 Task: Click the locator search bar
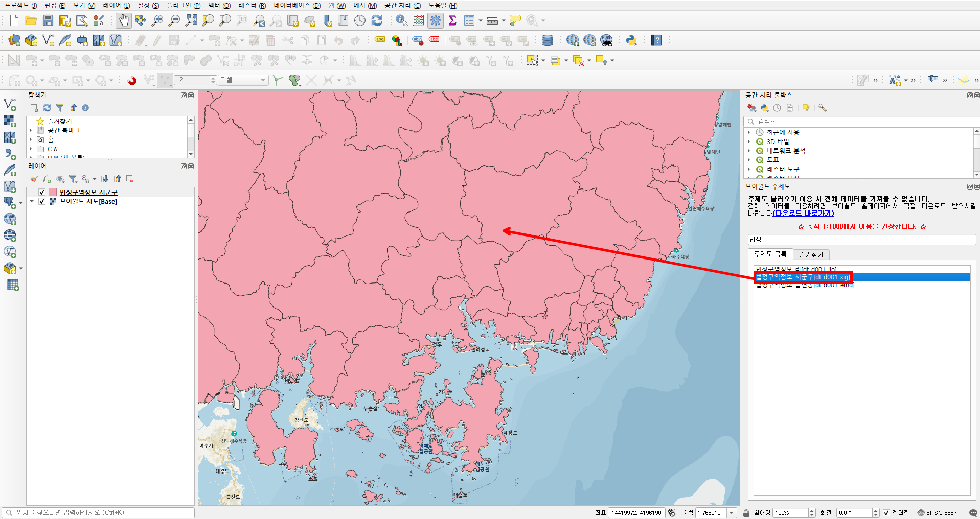click(98, 512)
